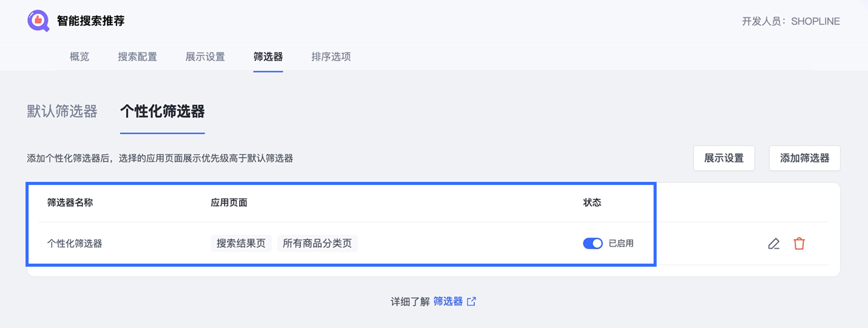Switch to 默认筛选器 sub-tab

click(62, 111)
